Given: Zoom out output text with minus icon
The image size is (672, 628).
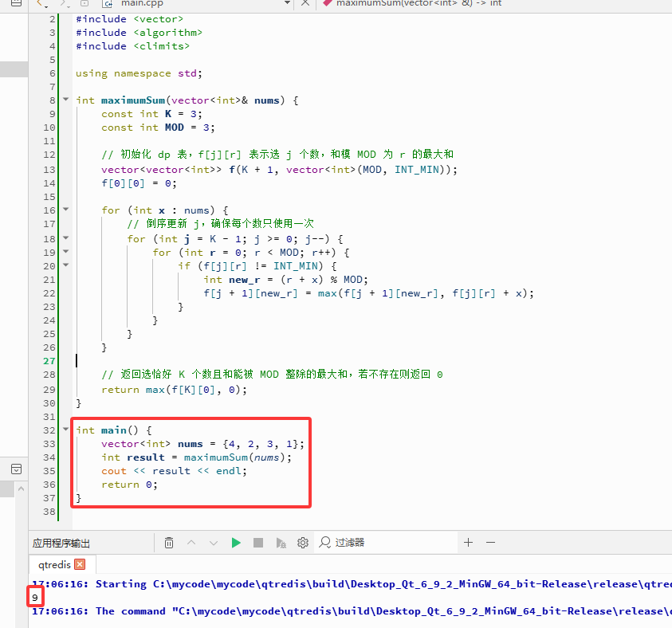Looking at the screenshot, I should (x=491, y=542).
